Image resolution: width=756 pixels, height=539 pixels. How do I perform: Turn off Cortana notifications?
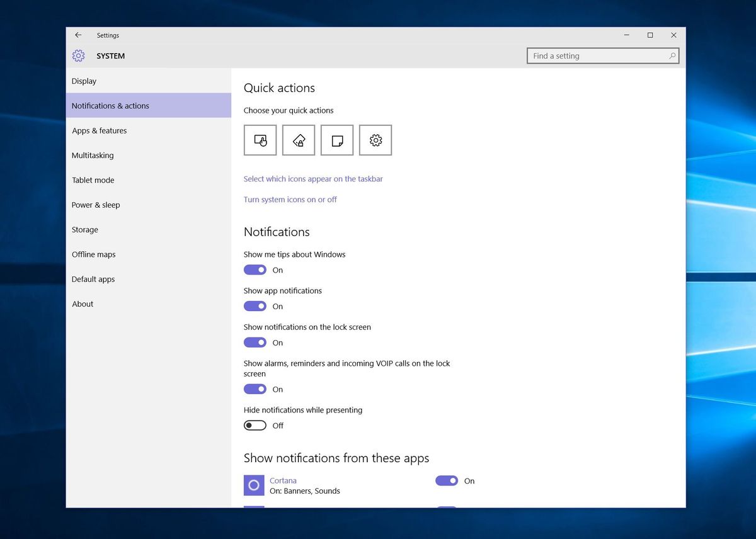tap(447, 480)
